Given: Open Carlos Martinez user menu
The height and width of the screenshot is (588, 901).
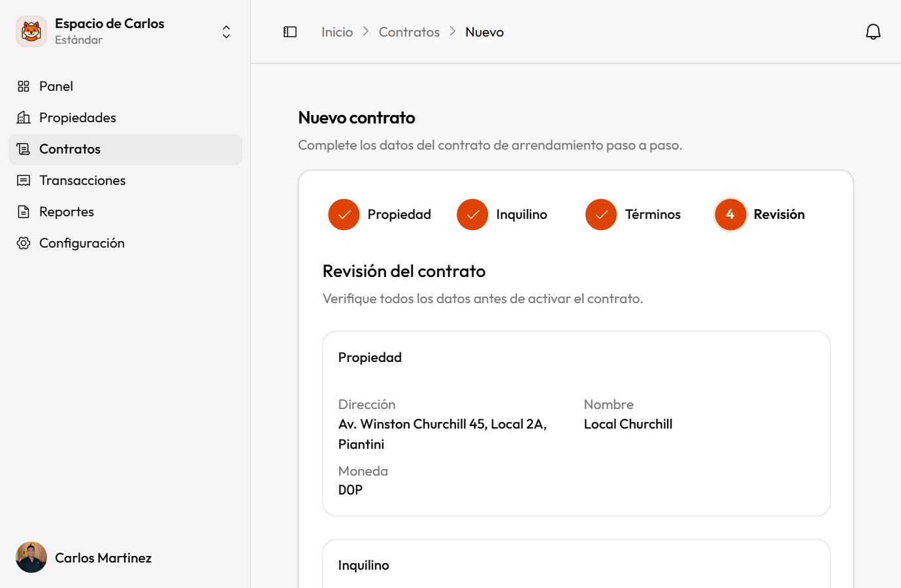Looking at the screenshot, I should coord(125,557).
